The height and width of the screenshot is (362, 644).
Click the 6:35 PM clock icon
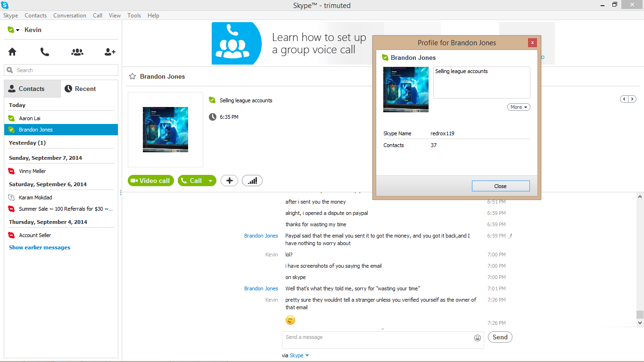coord(213,116)
